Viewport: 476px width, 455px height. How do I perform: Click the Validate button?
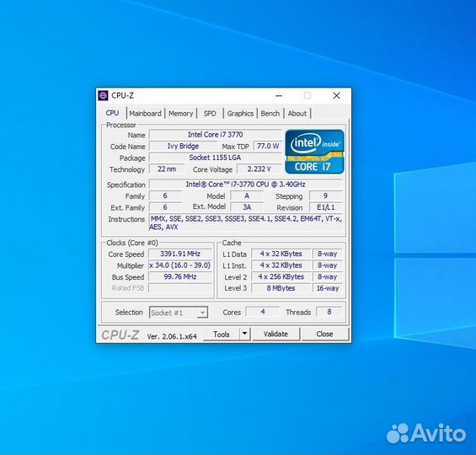[x=275, y=334]
